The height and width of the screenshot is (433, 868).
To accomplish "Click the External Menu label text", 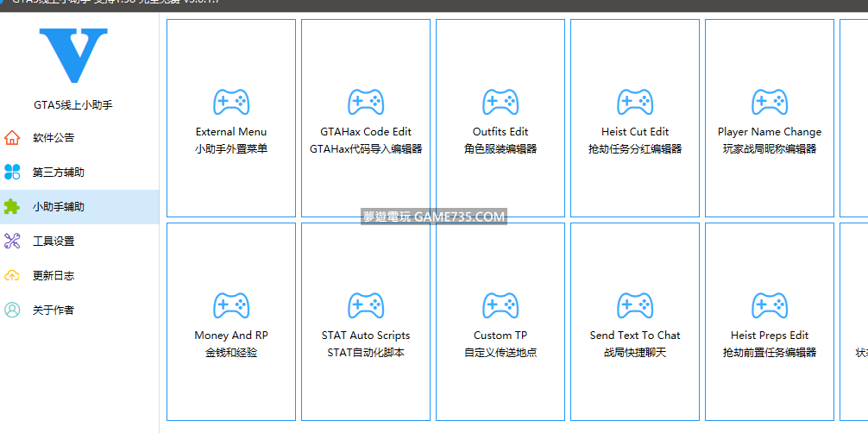I will click(231, 132).
